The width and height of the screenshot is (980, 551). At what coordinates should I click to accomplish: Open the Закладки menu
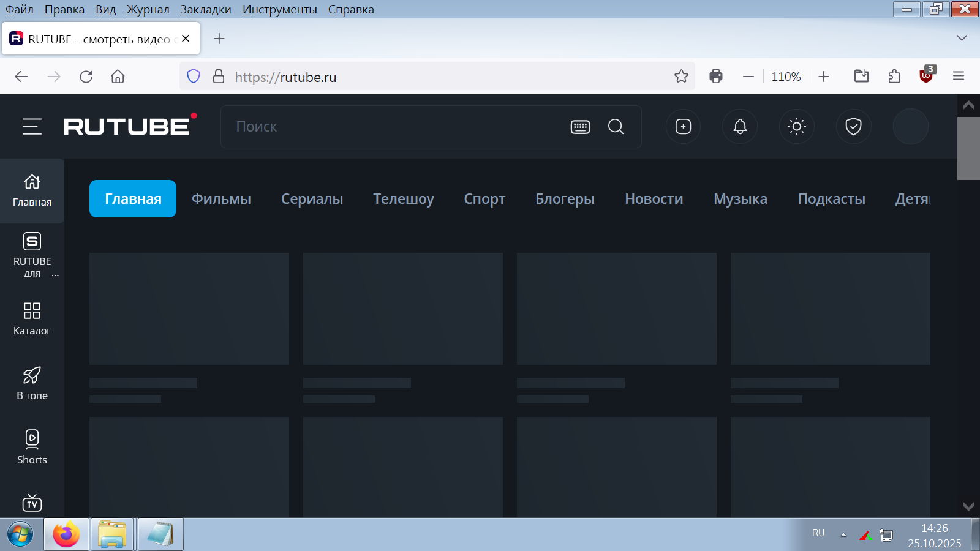[x=205, y=9]
